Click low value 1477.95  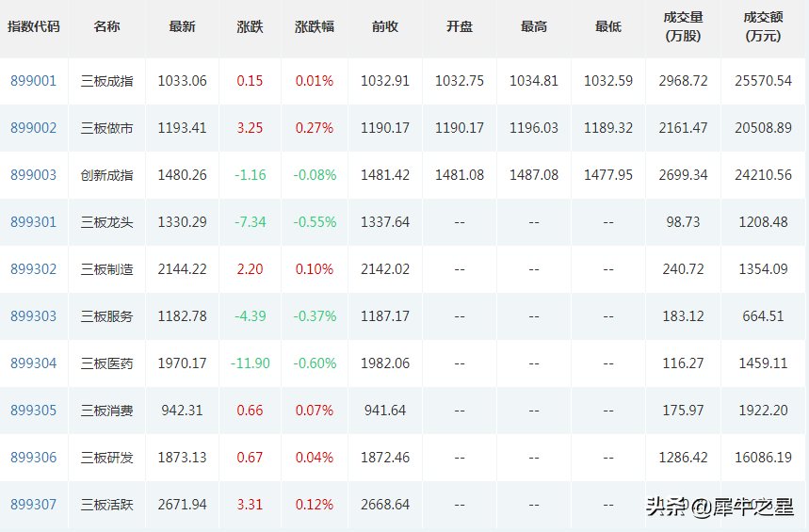(x=608, y=175)
